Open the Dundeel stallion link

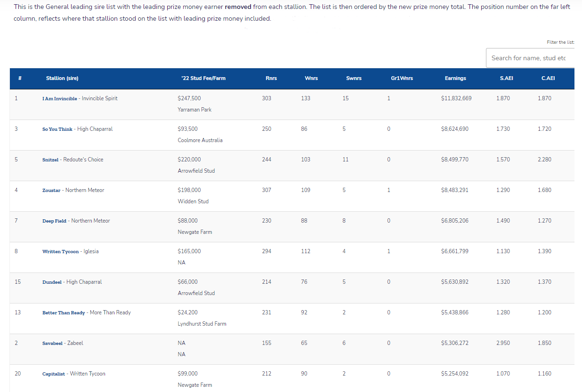[x=52, y=282]
